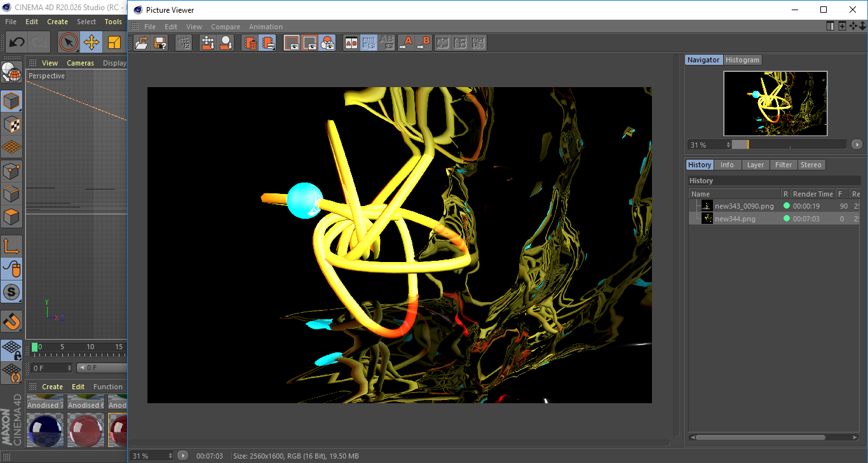Click the Name column header in History
The width and height of the screenshot is (868, 463).
[x=735, y=194]
